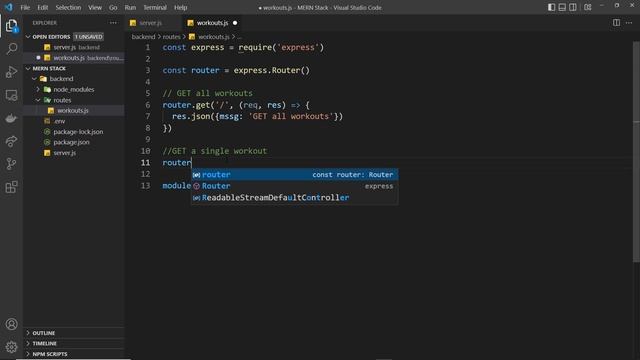Toggle Primary Side Bar layout icon

(x=551, y=7)
